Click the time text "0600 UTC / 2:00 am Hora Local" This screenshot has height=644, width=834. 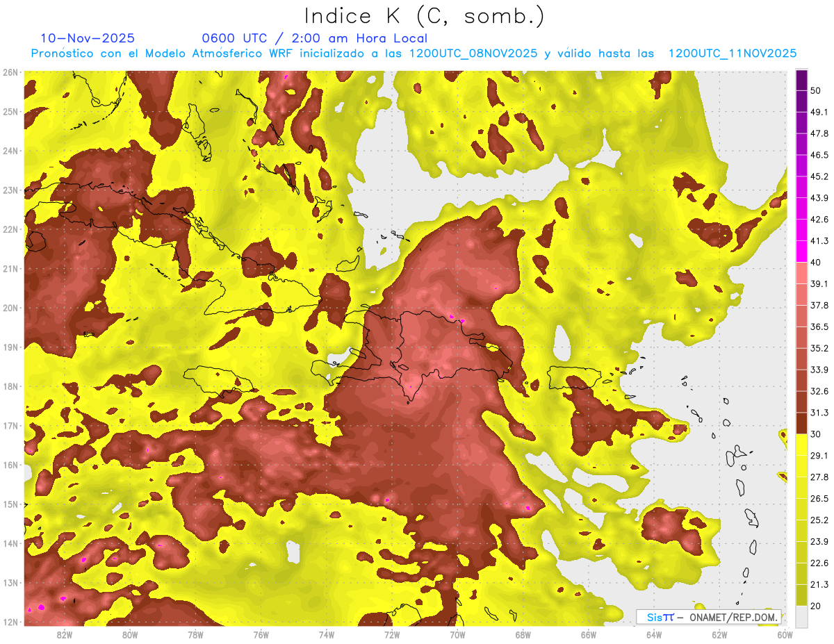click(x=314, y=38)
